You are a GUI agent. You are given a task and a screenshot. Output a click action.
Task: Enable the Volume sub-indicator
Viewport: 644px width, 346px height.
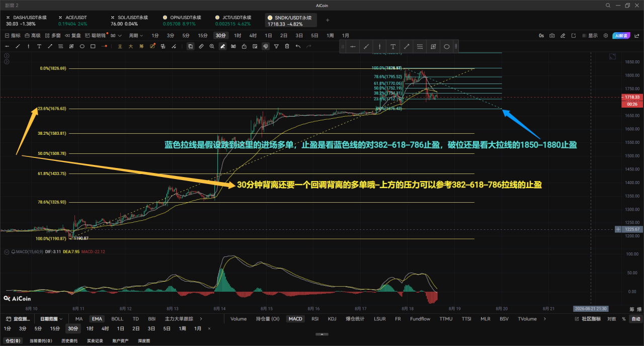tap(238, 319)
